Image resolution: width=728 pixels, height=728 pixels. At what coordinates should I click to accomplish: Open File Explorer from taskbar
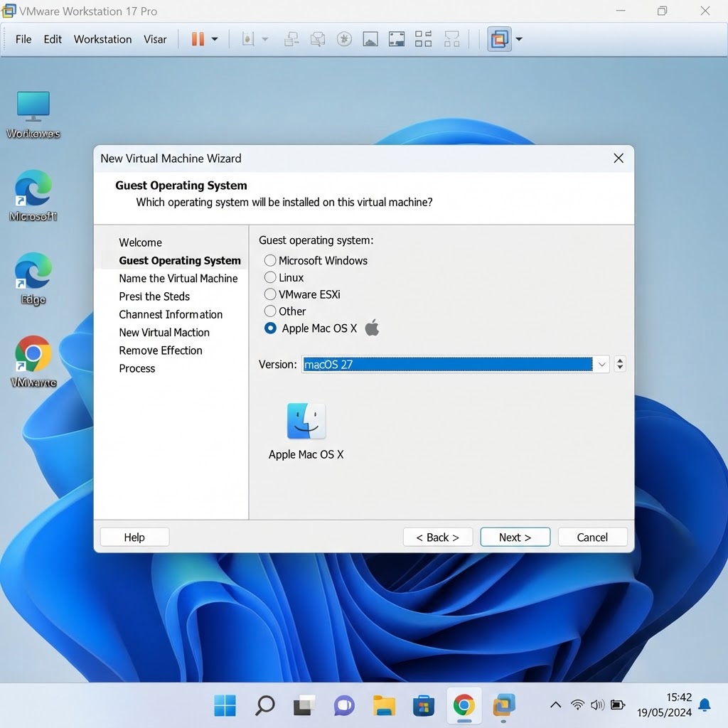click(384, 706)
